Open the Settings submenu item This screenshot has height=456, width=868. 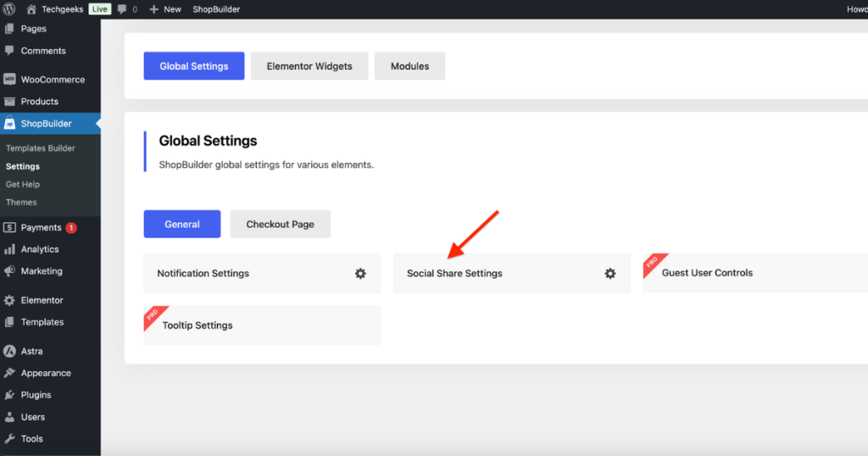pyautogui.click(x=23, y=166)
